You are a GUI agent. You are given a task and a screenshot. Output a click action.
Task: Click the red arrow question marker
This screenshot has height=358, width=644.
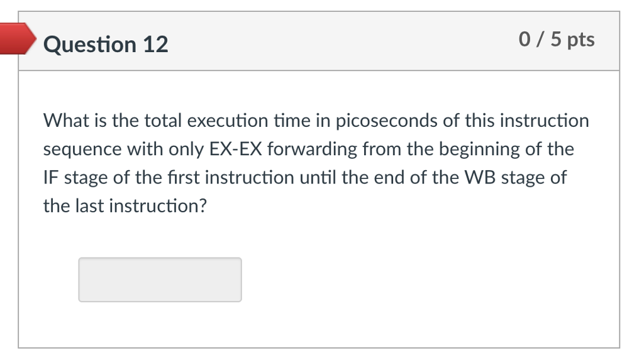(18, 40)
